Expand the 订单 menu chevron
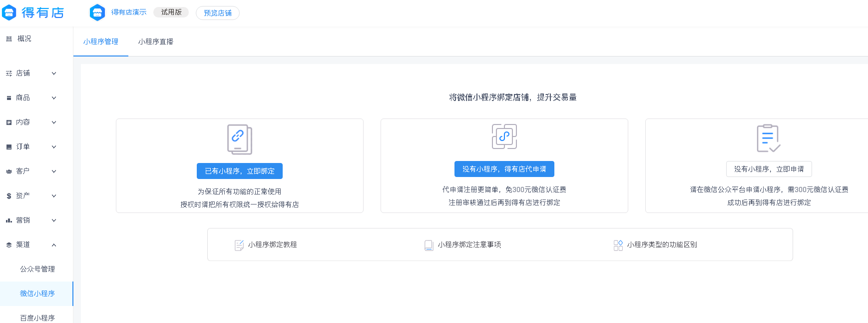 (54, 147)
